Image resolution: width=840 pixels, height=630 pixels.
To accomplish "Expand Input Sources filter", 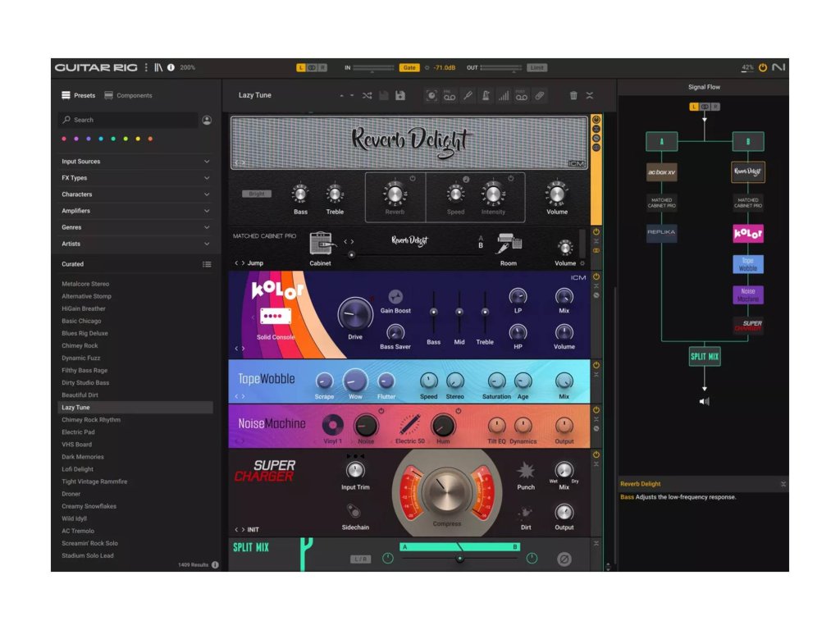I will [x=135, y=162].
